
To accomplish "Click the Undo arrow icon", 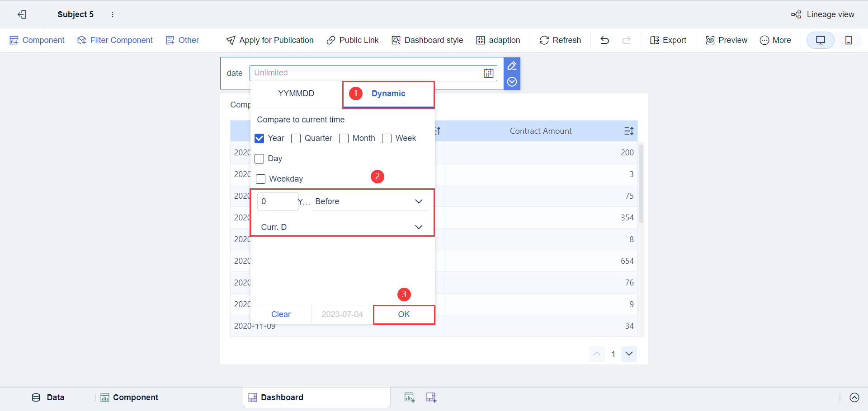I will click(604, 40).
